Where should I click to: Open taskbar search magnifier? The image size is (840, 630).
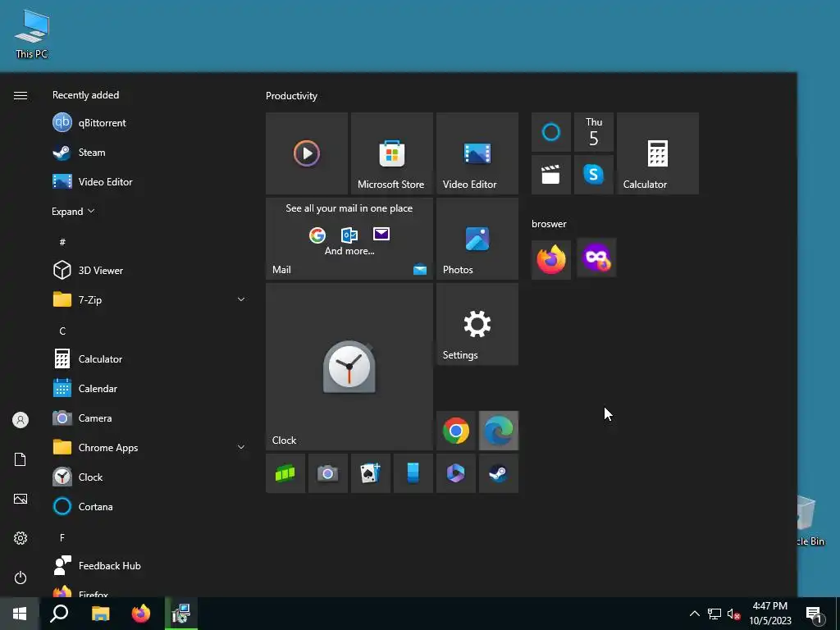coord(59,614)
